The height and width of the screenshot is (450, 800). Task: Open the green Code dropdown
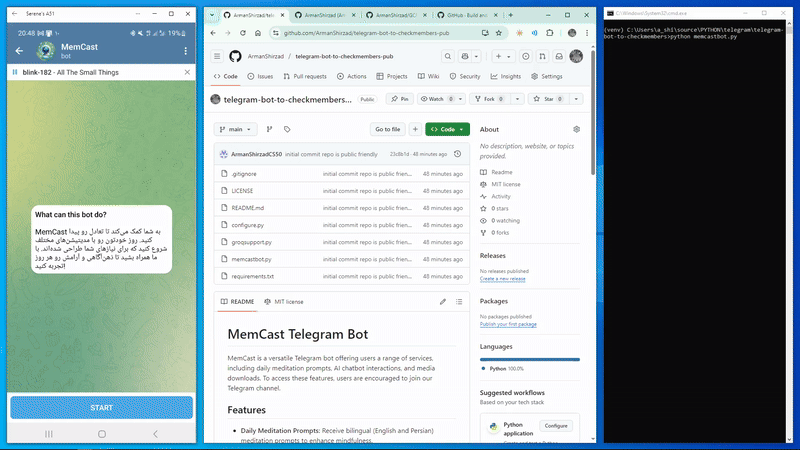[447, 129]
